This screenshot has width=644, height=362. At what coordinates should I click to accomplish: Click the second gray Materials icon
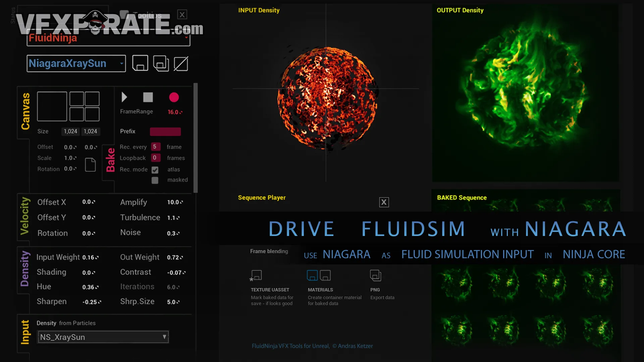pyautogui.click(x=325, y=276)
